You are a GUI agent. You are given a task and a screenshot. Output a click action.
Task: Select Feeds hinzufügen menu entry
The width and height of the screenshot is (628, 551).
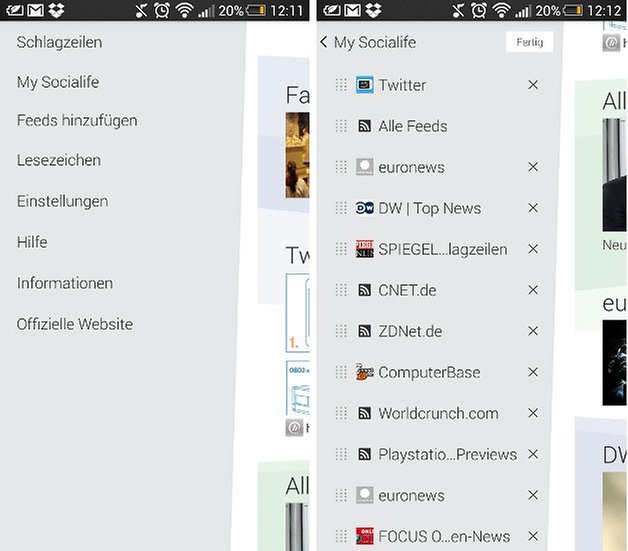click(77, 121)
